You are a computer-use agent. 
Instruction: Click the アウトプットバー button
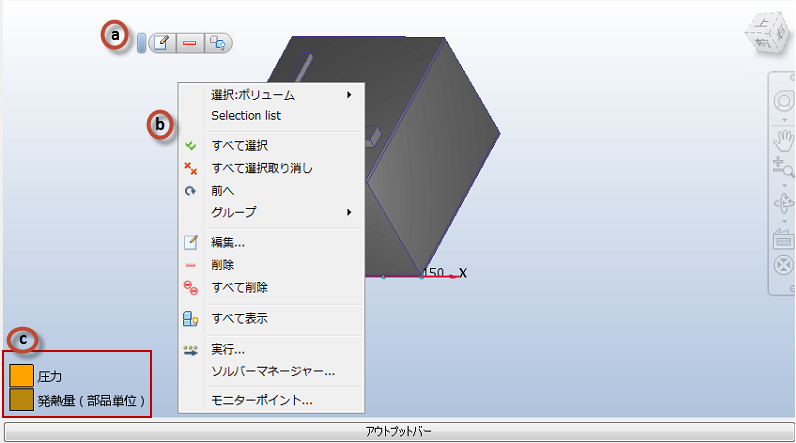click(399, 432)
